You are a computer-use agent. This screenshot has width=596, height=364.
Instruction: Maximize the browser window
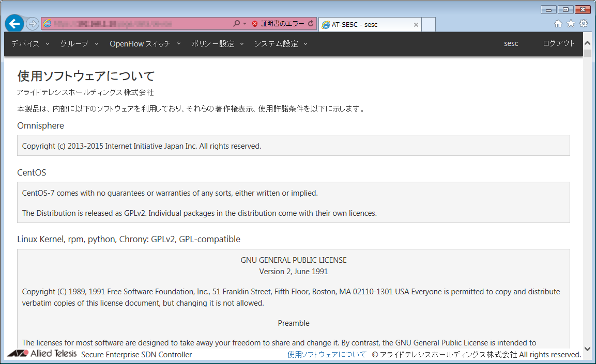click(x=566, y=9)
